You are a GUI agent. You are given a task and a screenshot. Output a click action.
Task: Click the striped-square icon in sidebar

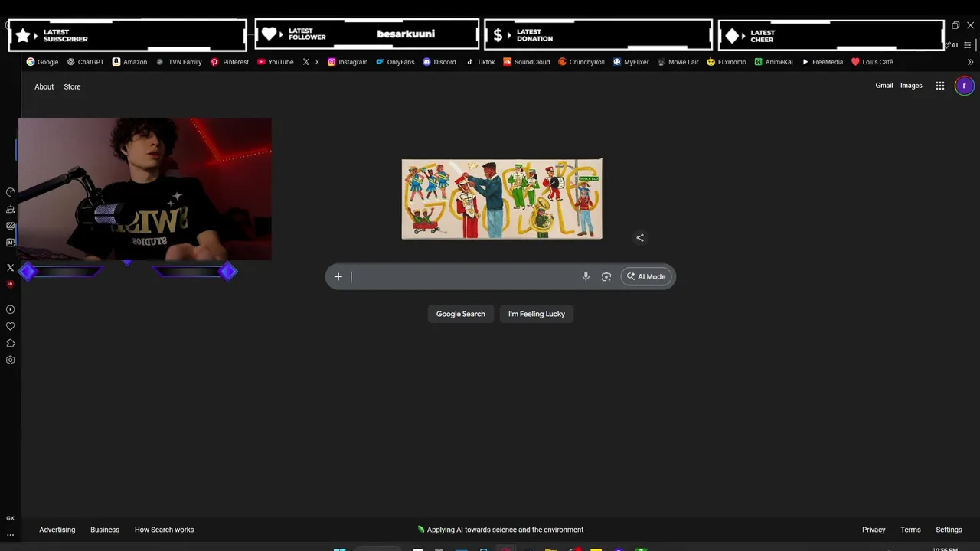[10, 226]
